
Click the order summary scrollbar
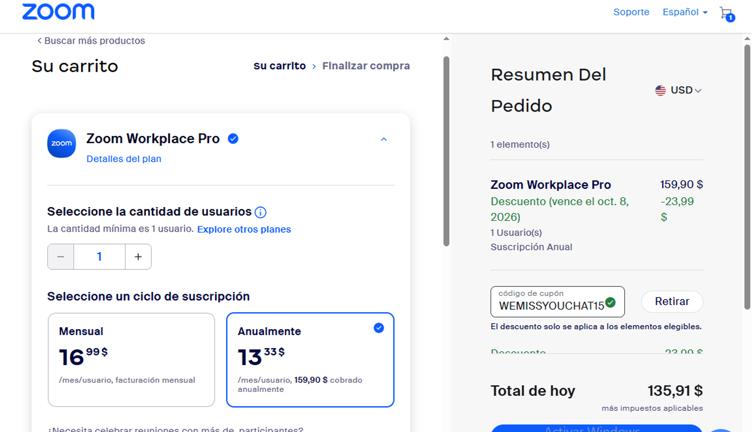tap(747, 177)
